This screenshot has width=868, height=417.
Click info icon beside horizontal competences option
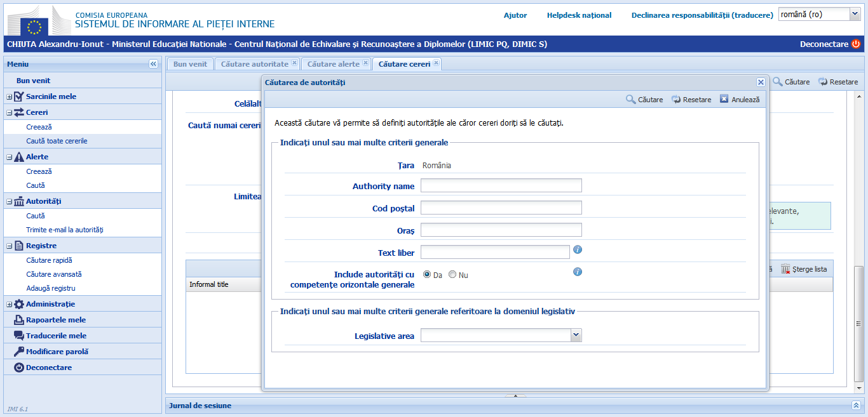[578, 272]
